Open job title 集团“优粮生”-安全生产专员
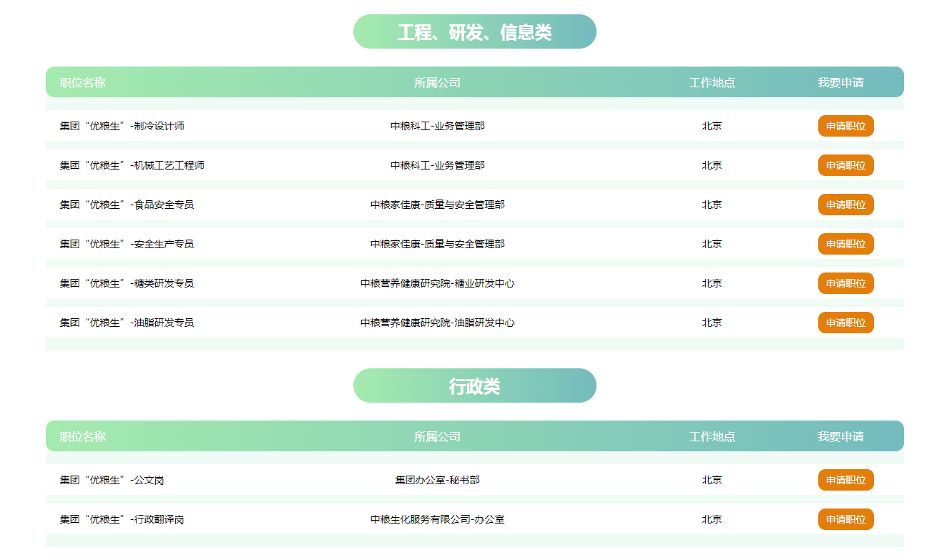Screen dimensions: 952x560 click(127, 244)
